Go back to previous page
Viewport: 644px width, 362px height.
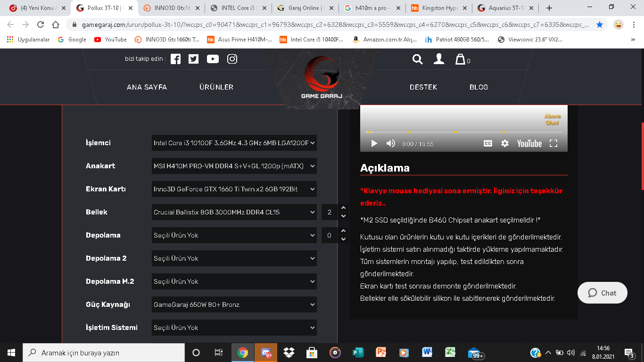click(10, 25)
